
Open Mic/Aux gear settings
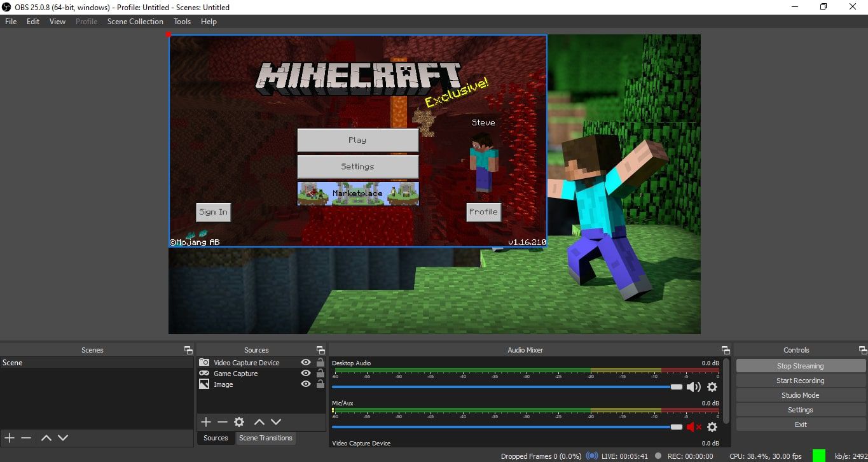click(x=712, y=427)
